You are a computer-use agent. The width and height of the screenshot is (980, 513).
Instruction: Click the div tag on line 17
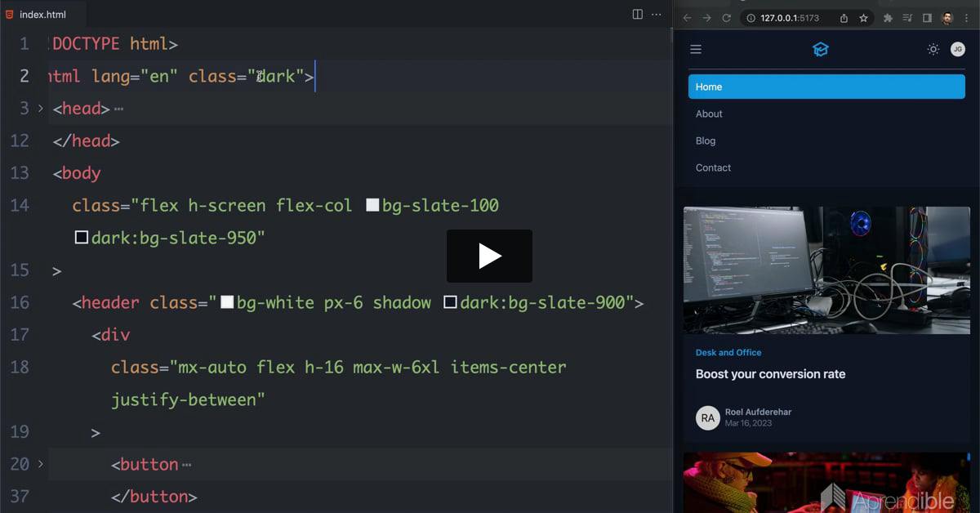click(x=115, y=335)
